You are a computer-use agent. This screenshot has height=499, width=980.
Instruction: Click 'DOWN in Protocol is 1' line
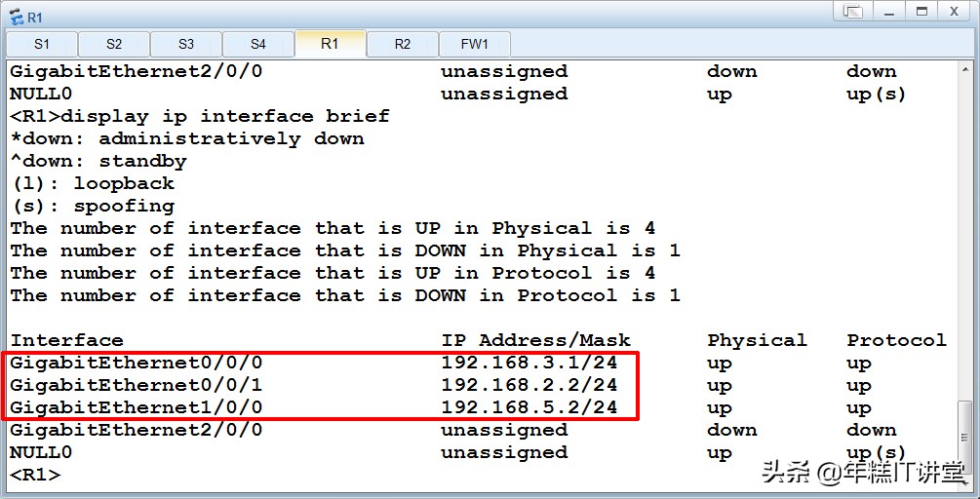tap(345, 296)
